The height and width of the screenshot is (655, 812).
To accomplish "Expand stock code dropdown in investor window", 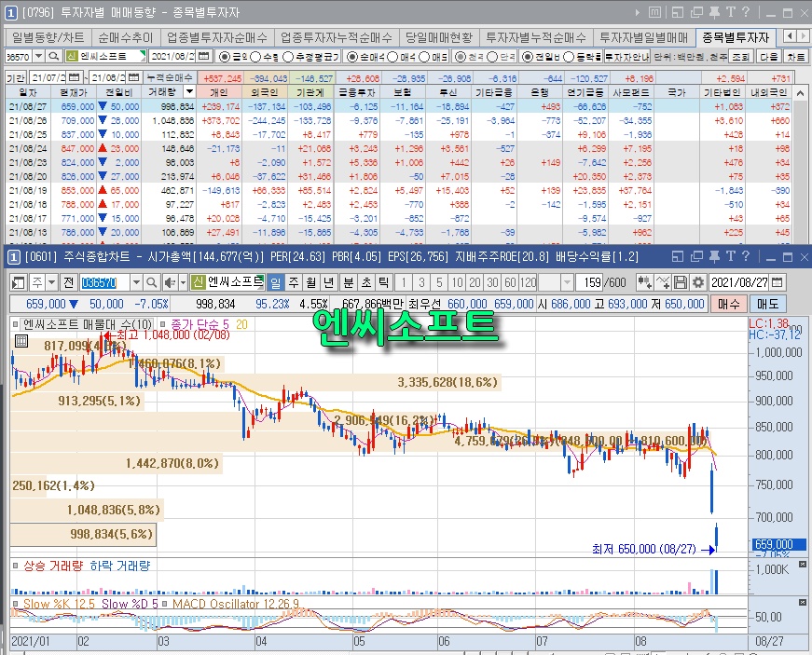I will click(39, 56).
